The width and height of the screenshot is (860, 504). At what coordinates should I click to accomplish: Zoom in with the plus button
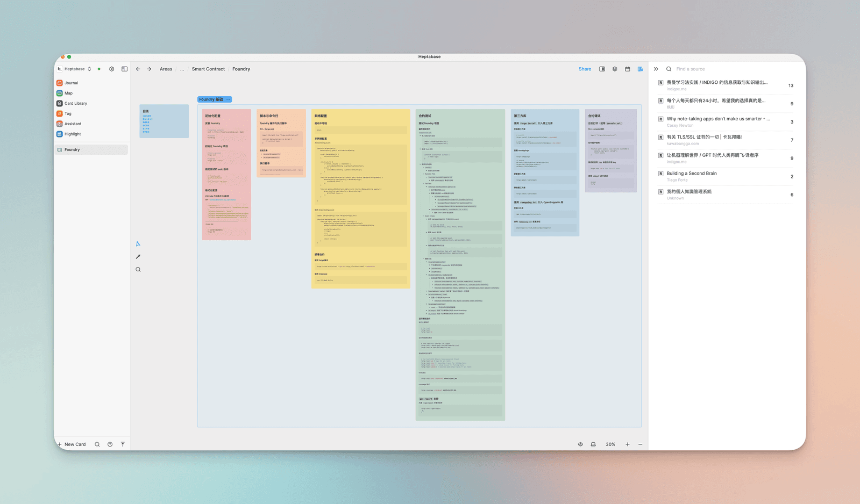pyautogui.click(x=627, y=444)
